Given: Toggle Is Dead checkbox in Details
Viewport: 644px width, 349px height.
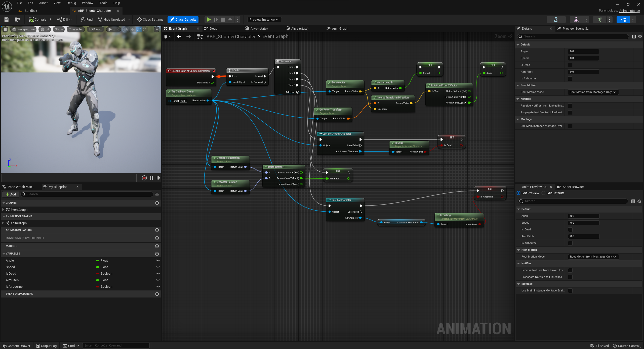Looking at the screenshot, I should pyautogui.click(x=570, y=65).
